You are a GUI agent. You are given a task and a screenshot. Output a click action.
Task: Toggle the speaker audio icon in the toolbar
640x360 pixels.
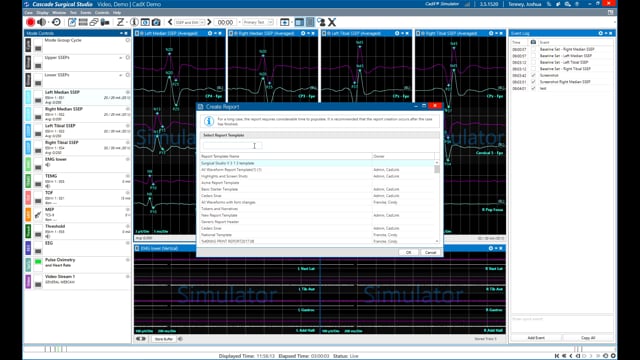click(41, 22)
